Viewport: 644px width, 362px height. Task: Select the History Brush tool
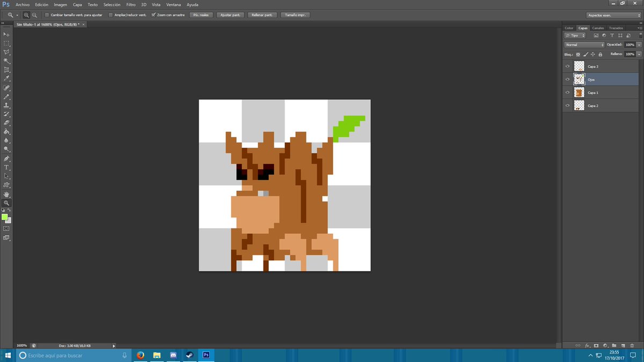(6, 114)
